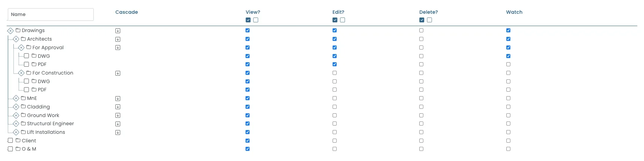The height and width of the screenshot is (161, 644).
Task: Click the cascade icon for Architects row
Action: 118,39
